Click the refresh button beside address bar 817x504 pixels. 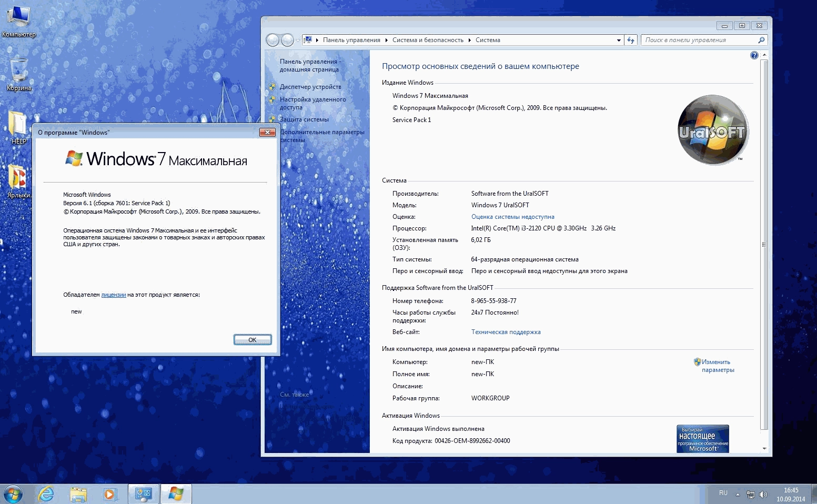click(x=631, y=40)
